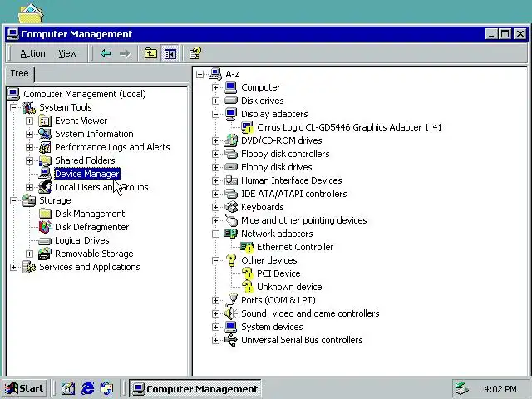The width and height of the screenshot is (532, 399).
Task: Collapse the A-Z root node
Action: (199, 74)
